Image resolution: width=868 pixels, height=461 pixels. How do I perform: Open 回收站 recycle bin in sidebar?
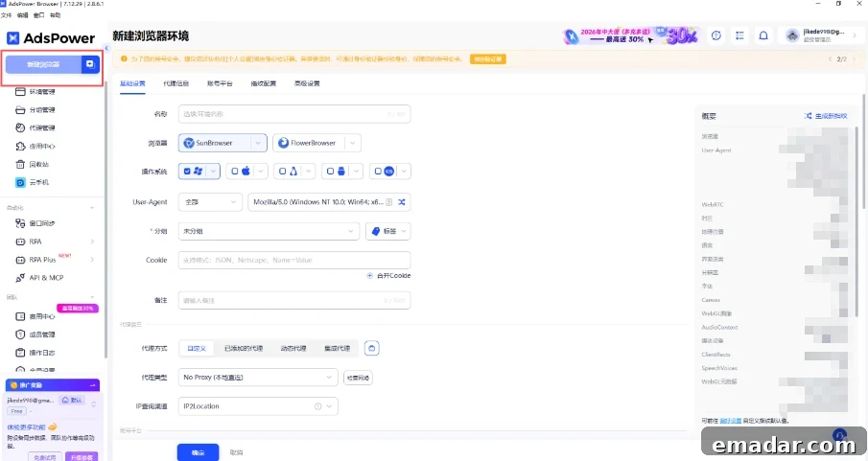(38, 164)
